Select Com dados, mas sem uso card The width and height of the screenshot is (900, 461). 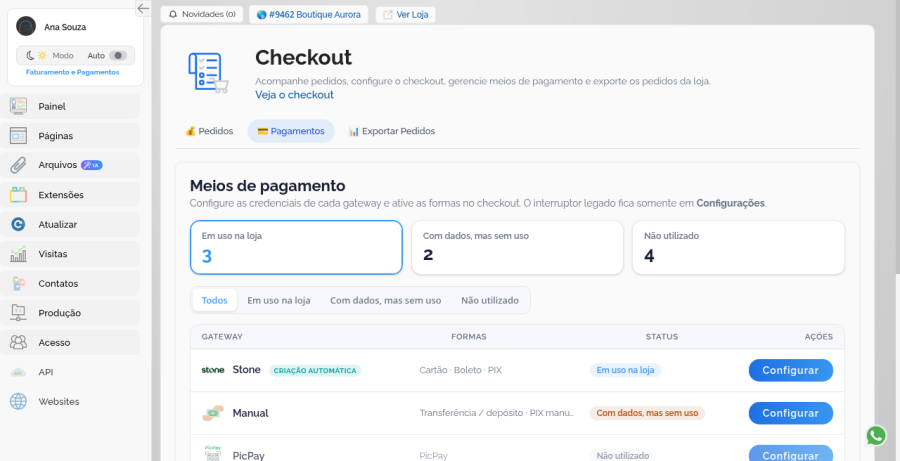pos(517,247)
